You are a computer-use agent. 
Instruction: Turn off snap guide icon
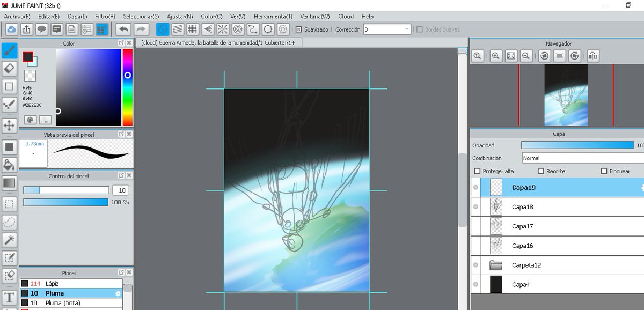coord(163,29)
